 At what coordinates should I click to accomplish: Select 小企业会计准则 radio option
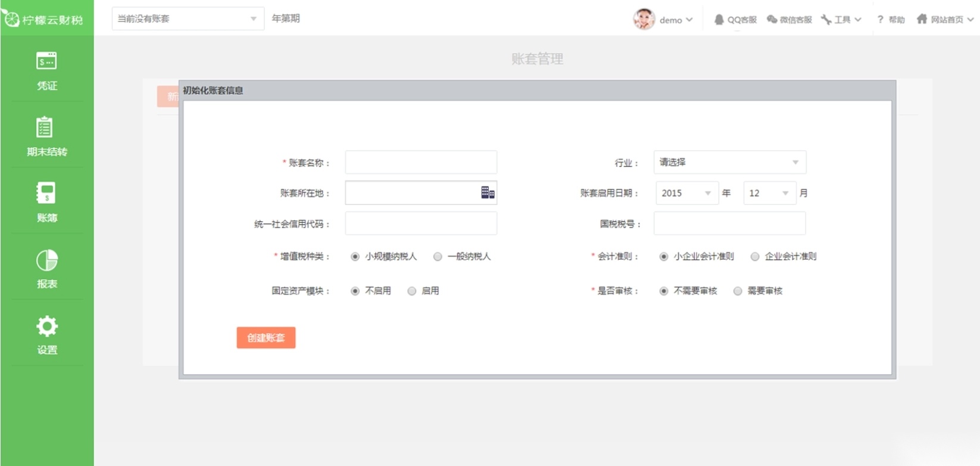click(x=663, y=257)
